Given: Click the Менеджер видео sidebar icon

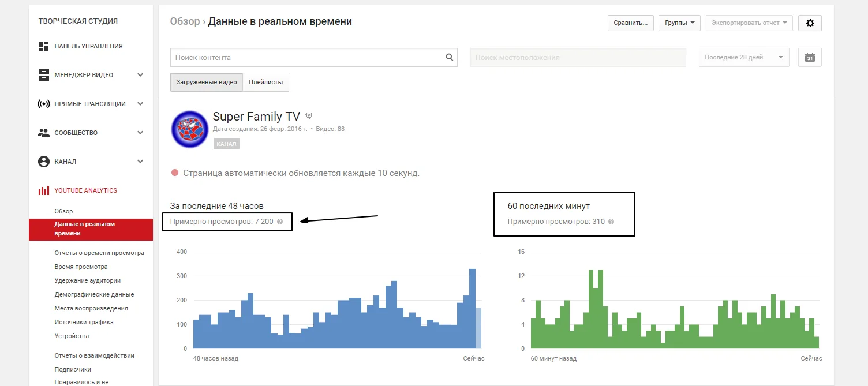Looking at the screenshot, I should 44,75.
